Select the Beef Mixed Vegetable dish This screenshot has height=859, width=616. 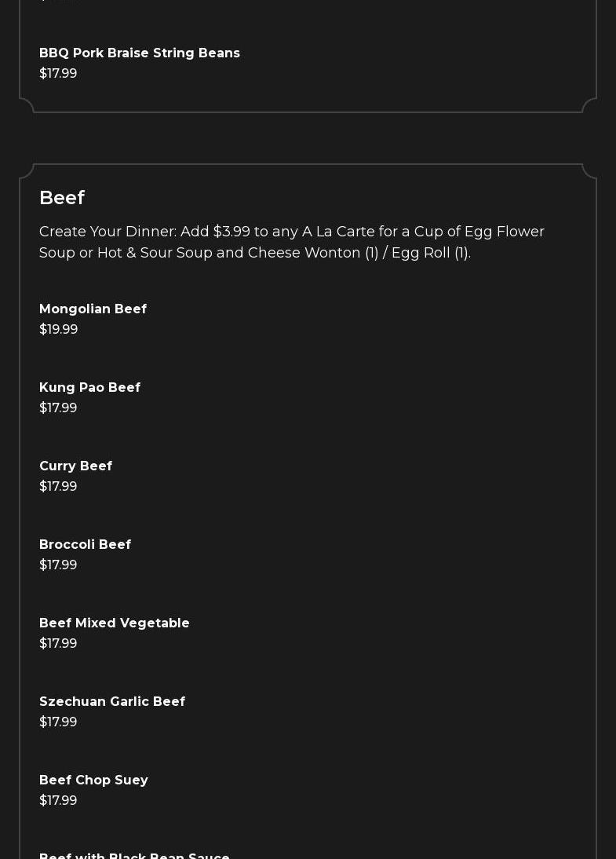pos(115,623)
